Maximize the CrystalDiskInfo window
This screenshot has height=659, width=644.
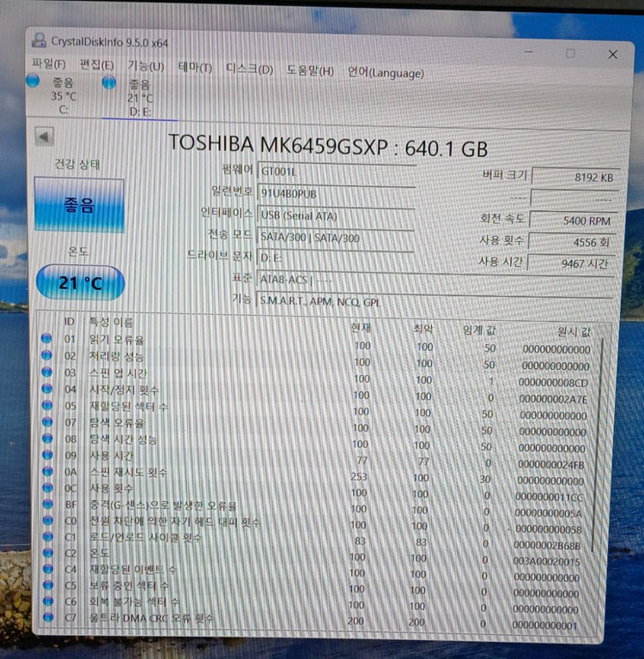click(x=570, y=53)
